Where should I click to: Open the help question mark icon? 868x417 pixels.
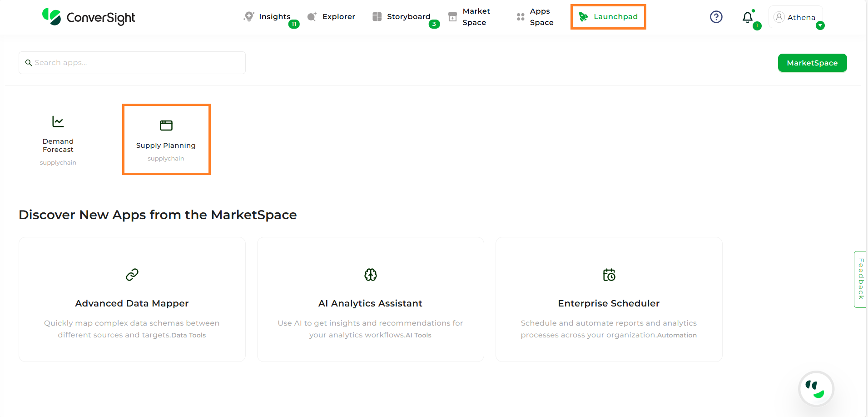coord(716,17)
